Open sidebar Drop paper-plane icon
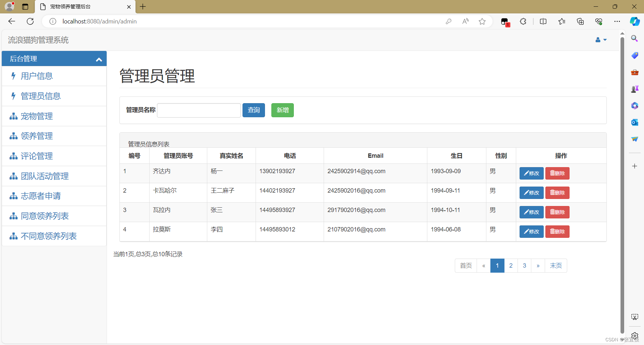The image size is (644, 345). coord(635,139)
